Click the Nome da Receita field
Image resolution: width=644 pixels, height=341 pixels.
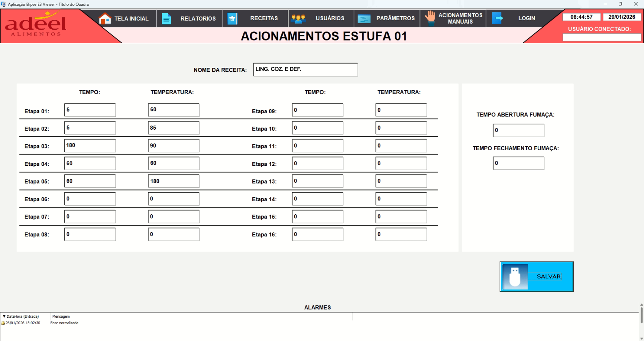pyautogui.click(x=306, y=70)
